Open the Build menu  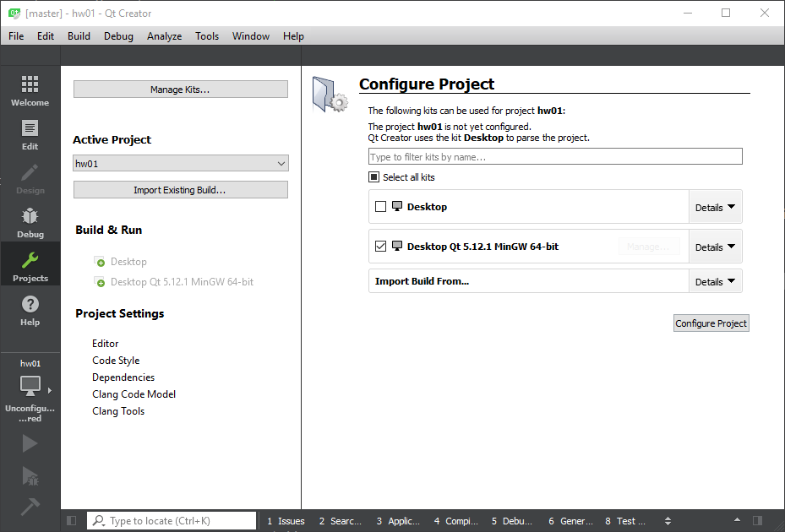coord(79,36)
